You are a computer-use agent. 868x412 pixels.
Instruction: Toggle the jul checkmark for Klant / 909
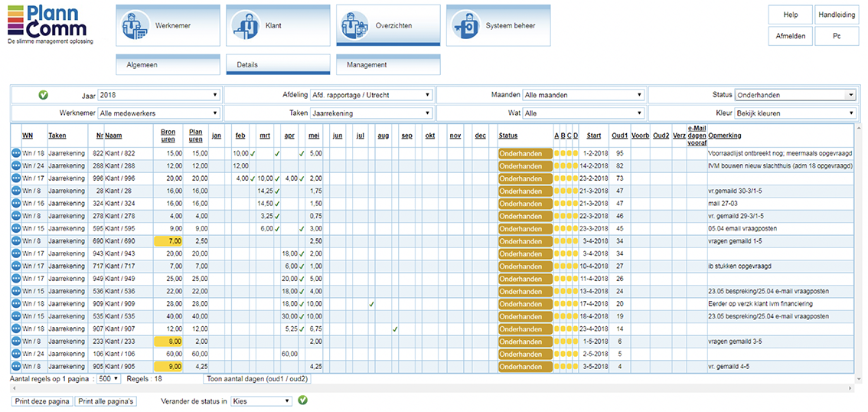[371, 304]
